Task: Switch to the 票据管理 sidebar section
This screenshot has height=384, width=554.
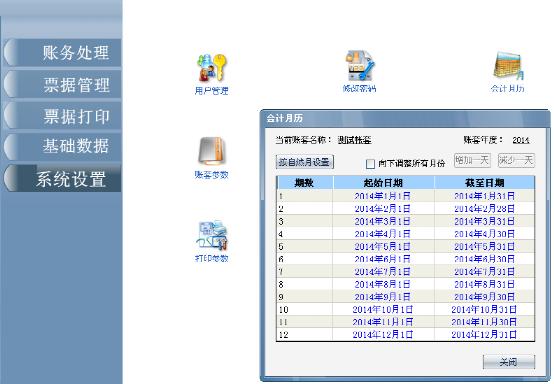Action: [x=62, y=85]
